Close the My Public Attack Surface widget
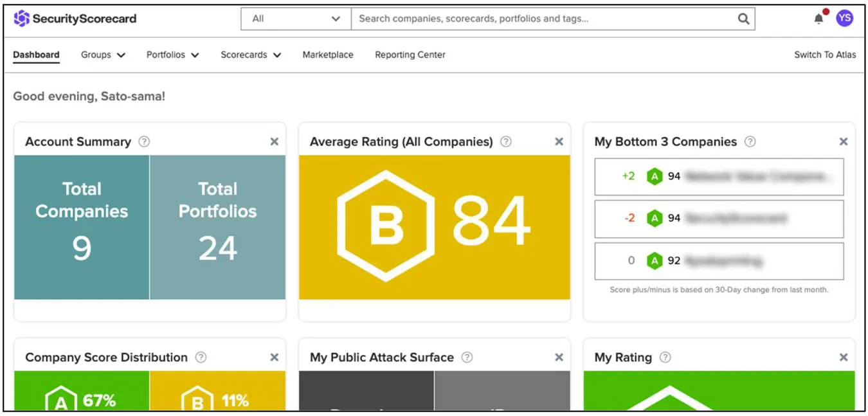Viewport: 868px width, 416px height. 559,357
